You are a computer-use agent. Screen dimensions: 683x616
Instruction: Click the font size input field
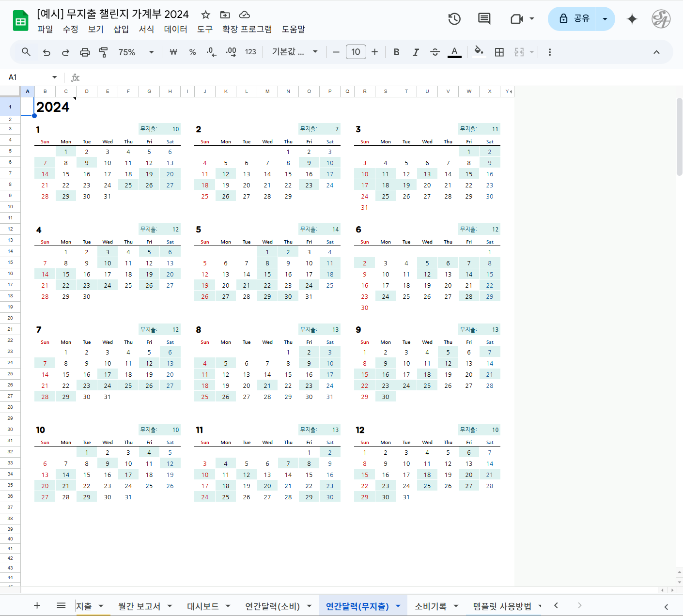356,52
